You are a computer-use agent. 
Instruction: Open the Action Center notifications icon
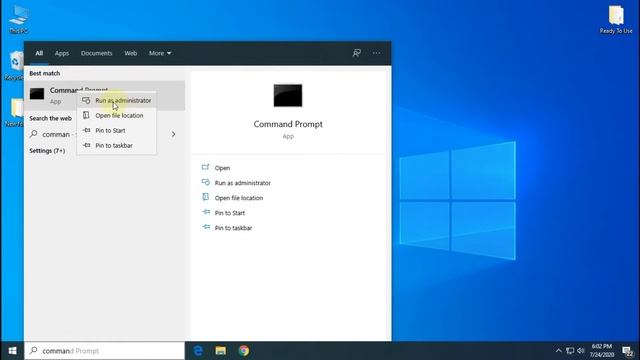[628, 351]
